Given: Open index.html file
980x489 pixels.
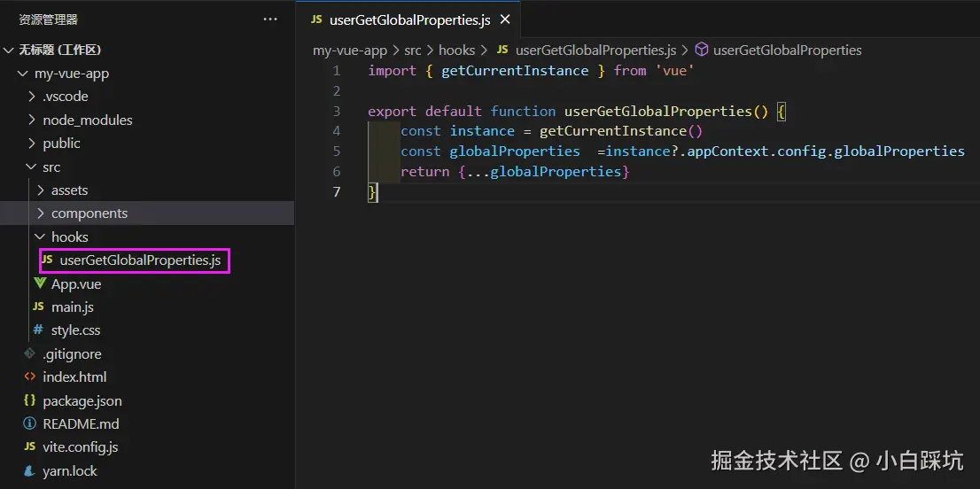Looking at the screenshot, I should click(x=74, y=377).
